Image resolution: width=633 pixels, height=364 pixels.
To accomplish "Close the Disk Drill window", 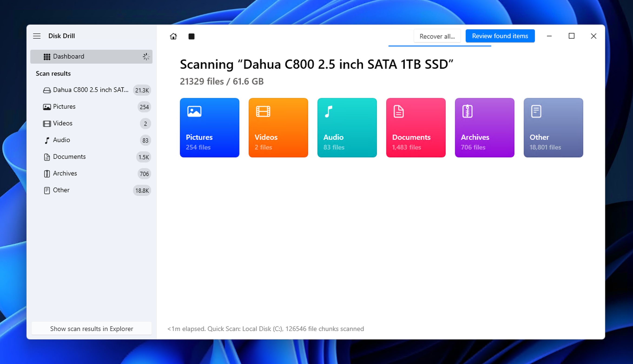I will (593, 36).
